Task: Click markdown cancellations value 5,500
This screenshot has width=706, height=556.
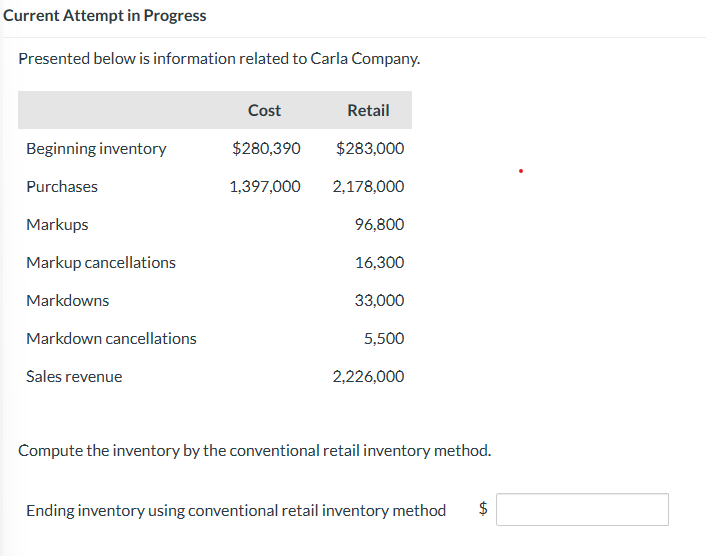Action: coord(384,339)
